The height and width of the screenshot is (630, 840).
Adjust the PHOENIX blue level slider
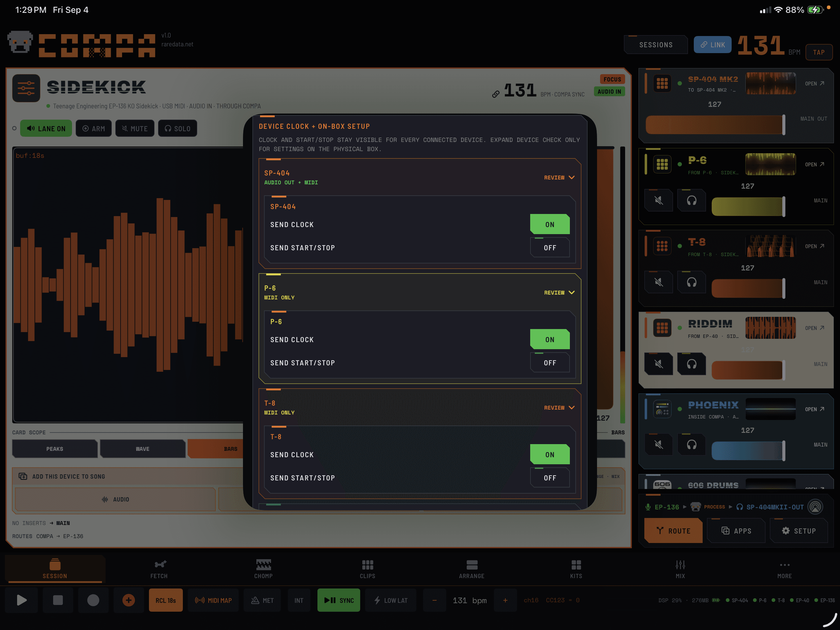coord(748,451)
